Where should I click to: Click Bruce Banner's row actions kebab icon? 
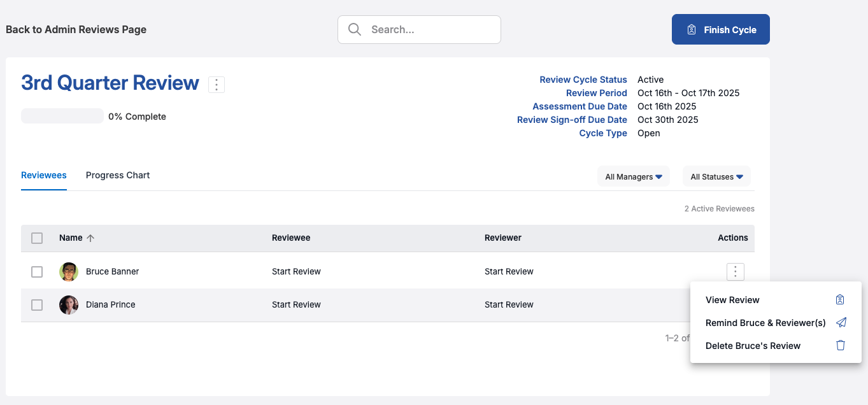pos(735,272)
